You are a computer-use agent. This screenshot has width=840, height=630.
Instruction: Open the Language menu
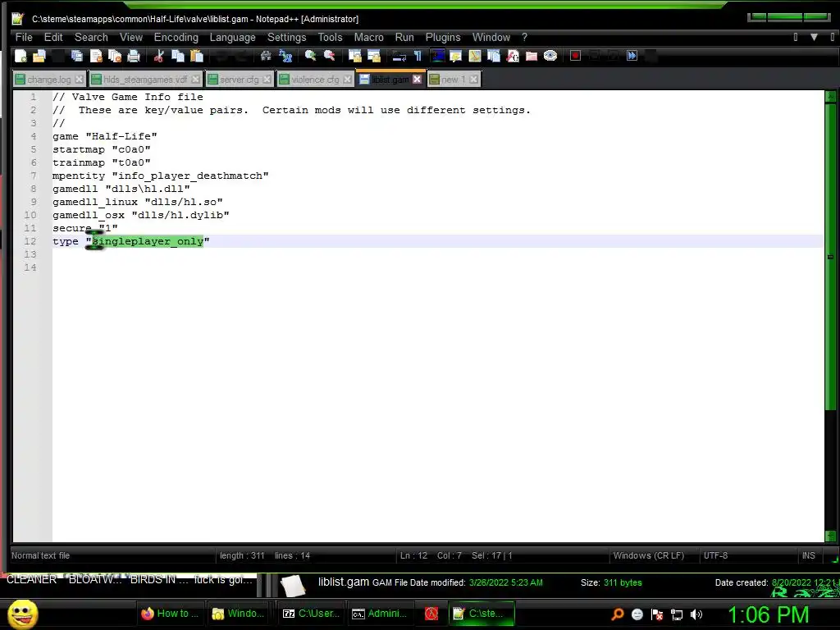tap(232, 37)
